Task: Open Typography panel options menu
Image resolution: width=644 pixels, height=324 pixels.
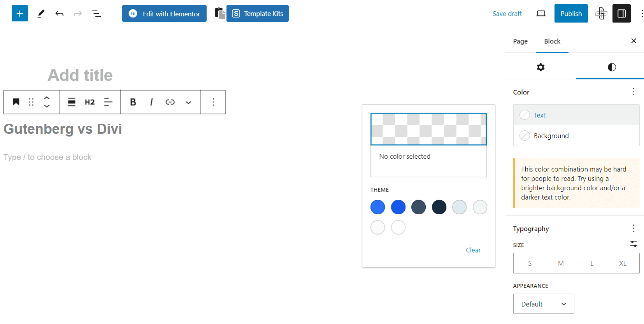Action: pos(633,228)
